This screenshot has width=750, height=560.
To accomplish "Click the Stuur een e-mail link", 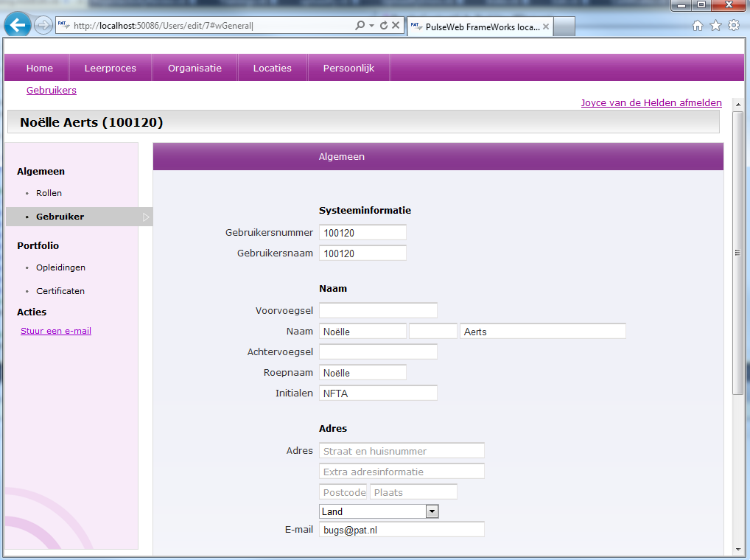I will coord(56,332).
